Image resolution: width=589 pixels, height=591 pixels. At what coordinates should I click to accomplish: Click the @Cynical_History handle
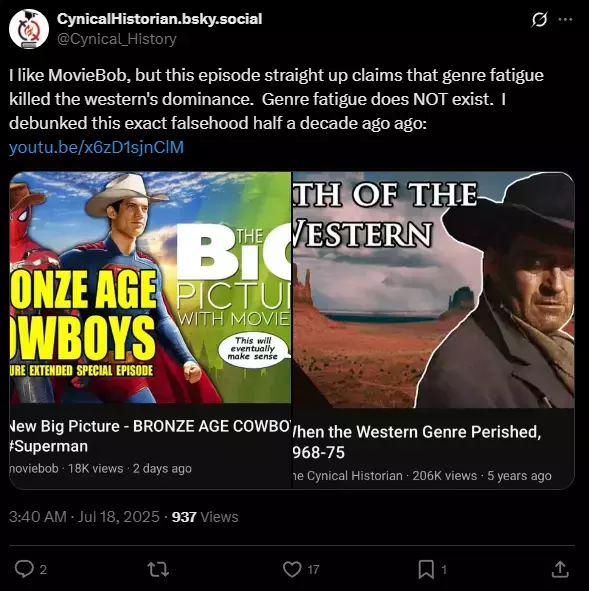point(117,39)
